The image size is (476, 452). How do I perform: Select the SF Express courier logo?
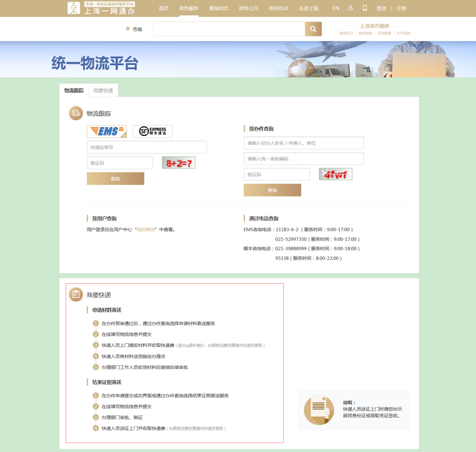[x=152, y=131]
